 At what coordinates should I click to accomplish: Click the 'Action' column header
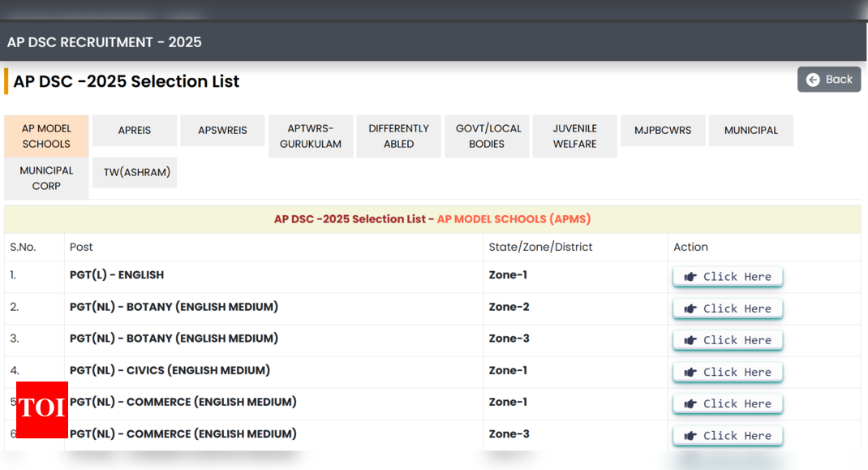pos(690,248)
